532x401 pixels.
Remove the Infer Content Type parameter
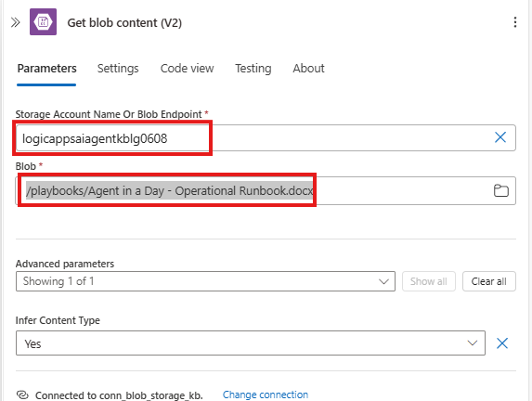point(502,343)
